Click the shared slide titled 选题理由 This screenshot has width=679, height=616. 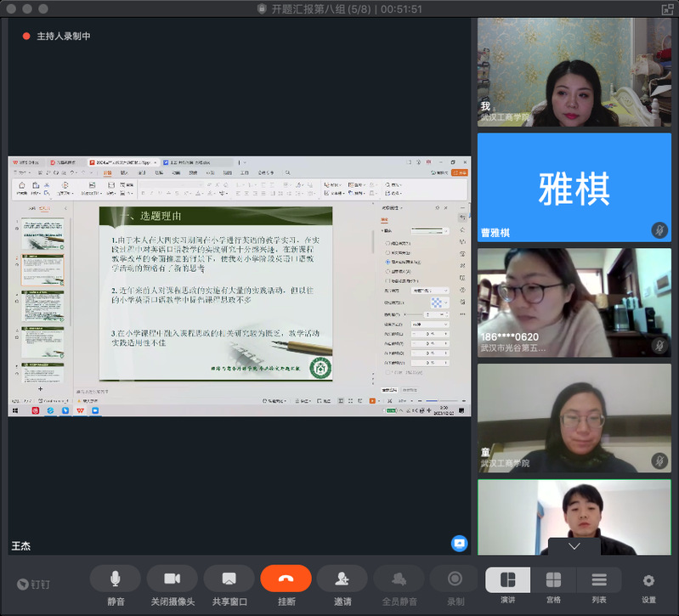pos(216,293)
